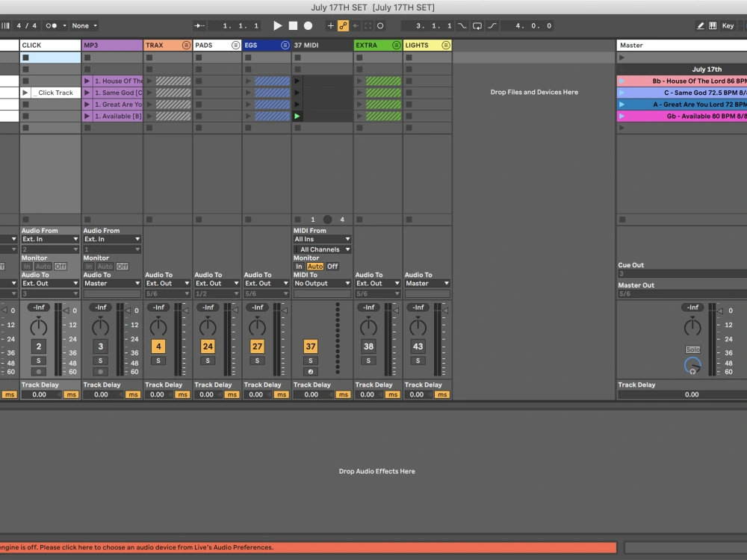The height and width of the screenshot is (560, 747).
Task: Unfold the LIGHTS group track
Action: [446, 46]
